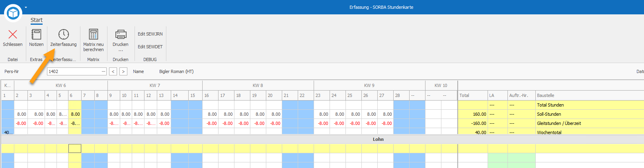Open Pers-Nr lookup ellipsis button
644x168 pixels.
coord(103,71)
